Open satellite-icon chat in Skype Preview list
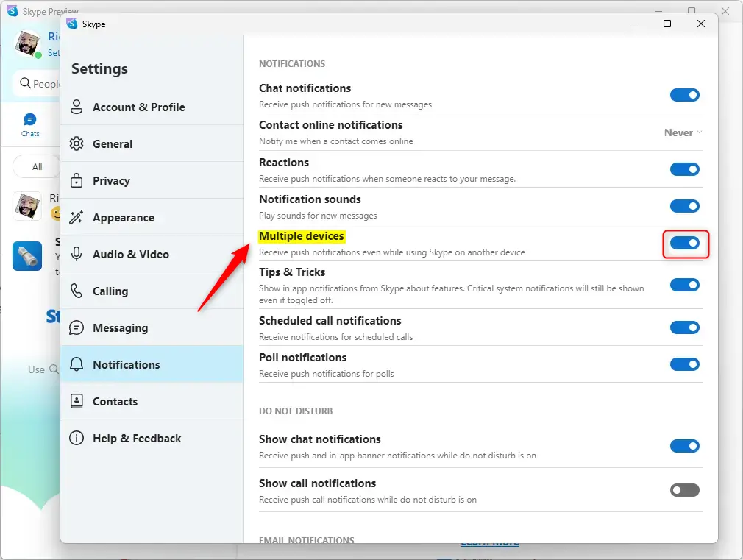Screen dimensions: 743x560 pos(27,256)
